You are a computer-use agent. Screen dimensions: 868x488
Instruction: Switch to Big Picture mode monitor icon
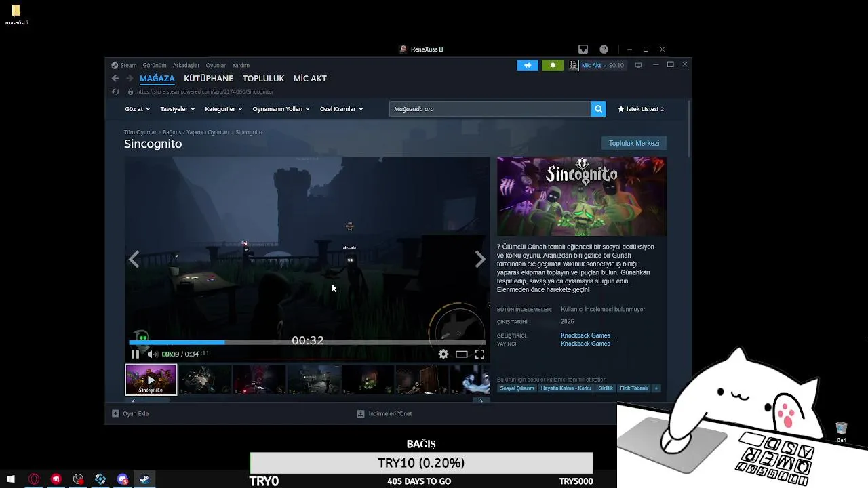638,65
